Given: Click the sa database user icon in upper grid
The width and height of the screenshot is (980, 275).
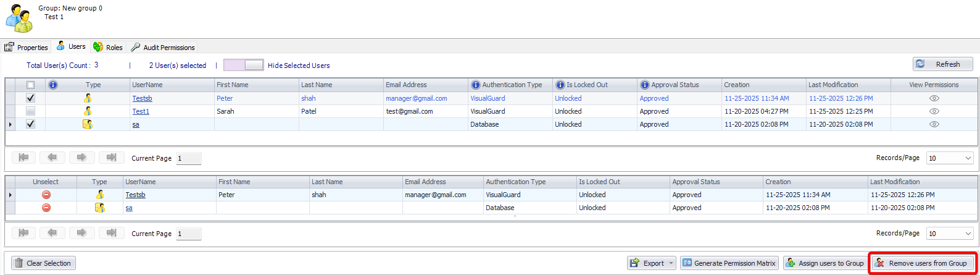Looking at the screenshot, I should click(88, 124).
